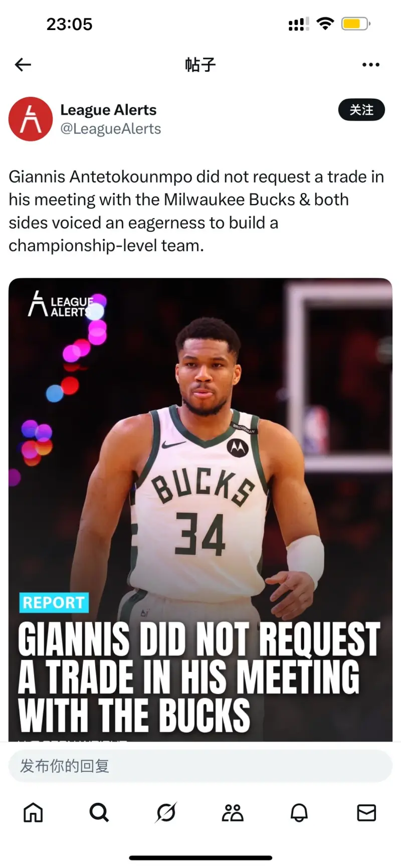
Task: Switch to the Home tab
Action: (x=34, y=813)
